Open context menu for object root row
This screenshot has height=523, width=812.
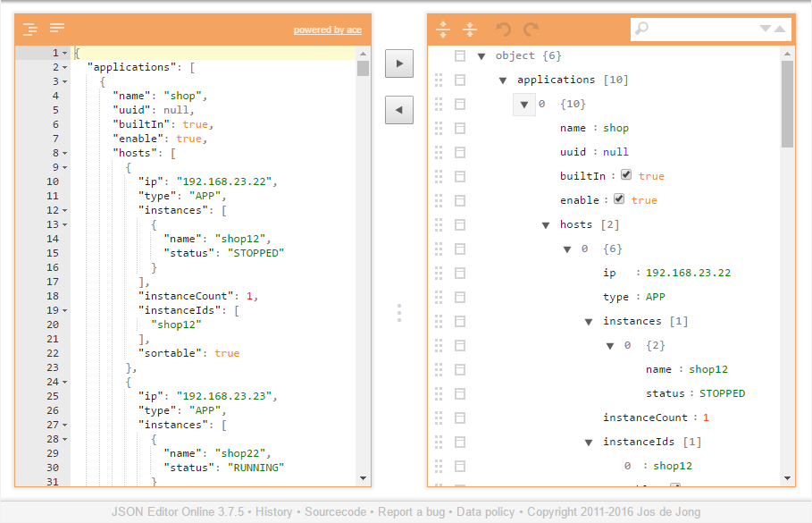click(x=460, y=55)
